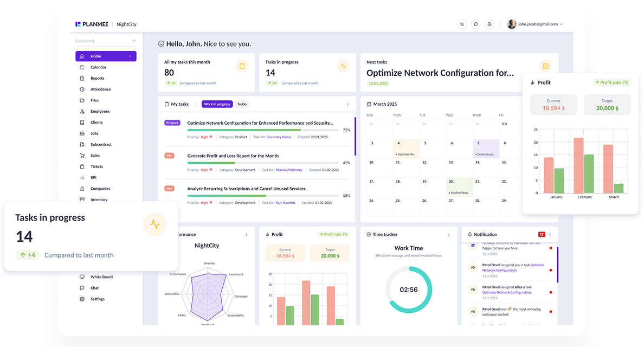Go to Attendance in sidebar
The height and width of the screenshot is (347, 644).
[100, 89]
